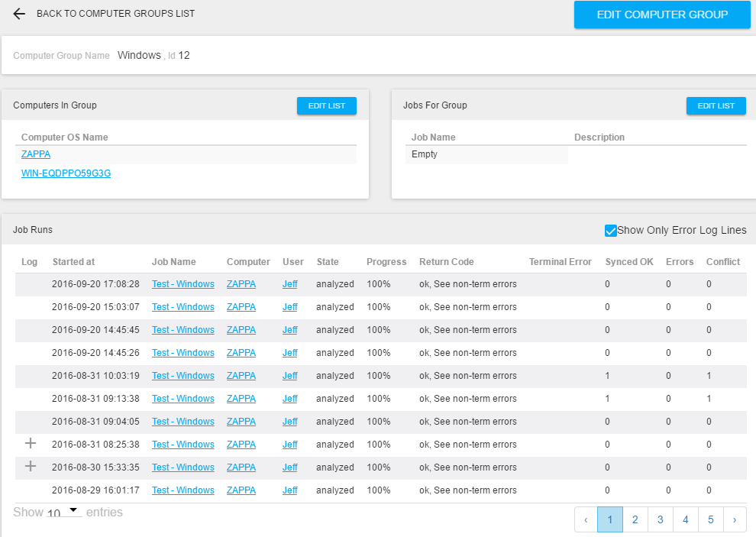The height and width of the screenshot is (537, 756).
Task: Click Edit Computer Group button
Action: click(662, 15)
